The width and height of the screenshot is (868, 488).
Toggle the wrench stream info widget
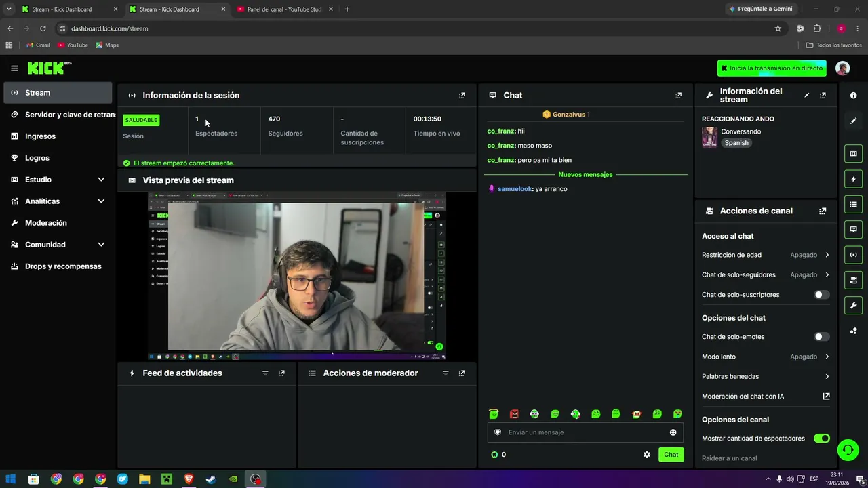tap(853, 306)
